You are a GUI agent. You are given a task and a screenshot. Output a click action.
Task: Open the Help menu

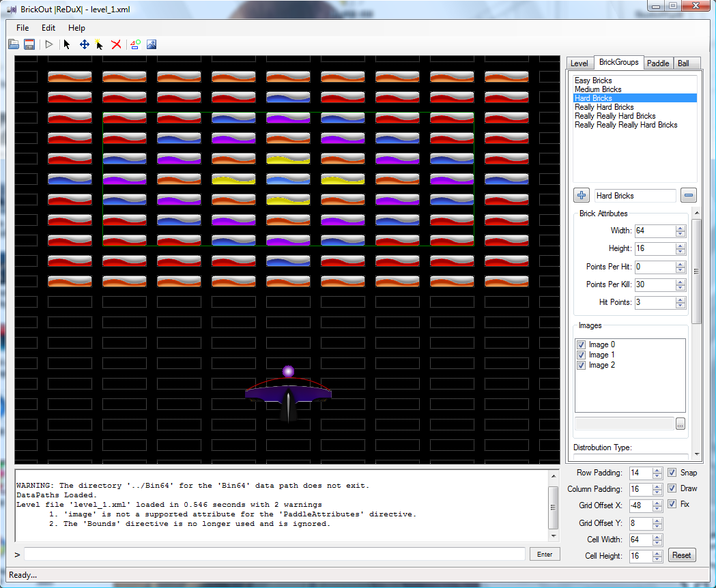76,28
